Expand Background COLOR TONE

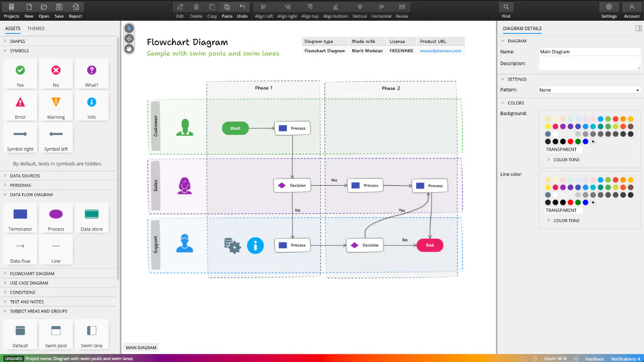tap(566, 160)
